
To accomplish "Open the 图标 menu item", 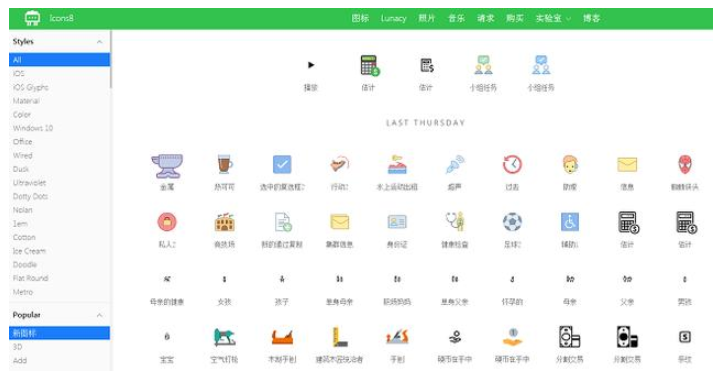I will tap(360, 18).
